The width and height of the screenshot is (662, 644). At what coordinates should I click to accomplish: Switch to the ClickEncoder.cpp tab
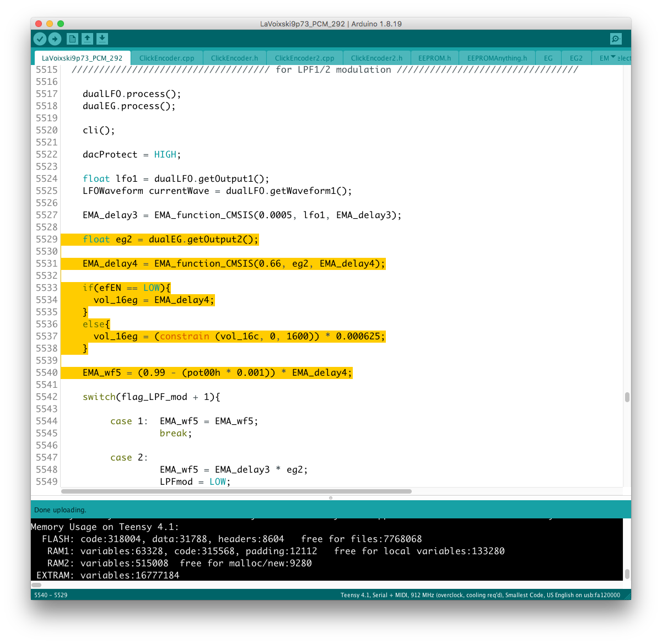166,58
